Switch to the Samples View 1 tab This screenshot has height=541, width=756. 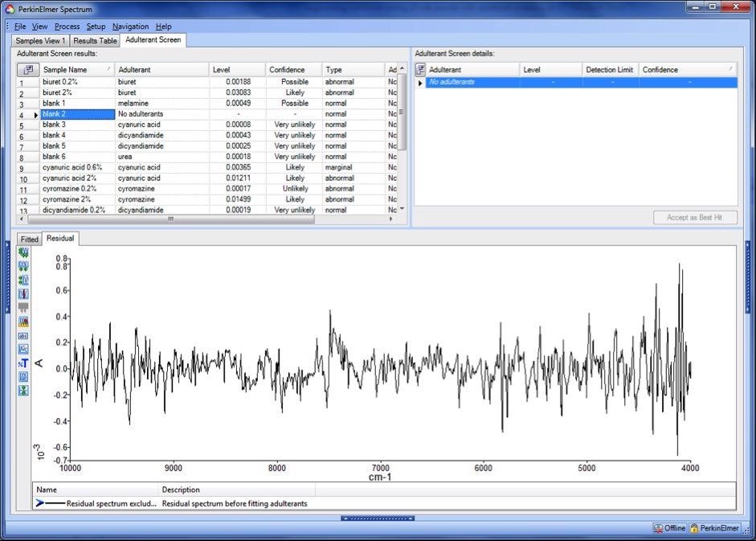click(40, 41)
